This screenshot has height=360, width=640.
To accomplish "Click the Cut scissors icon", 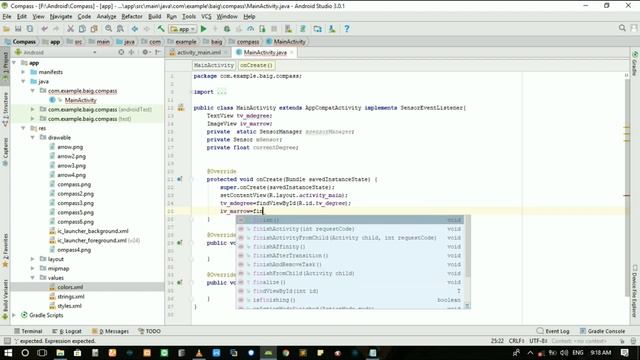I will point(71,29).
